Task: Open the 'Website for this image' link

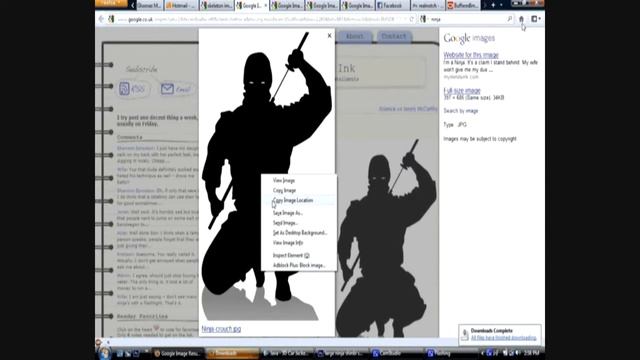Action: (471, 55)
